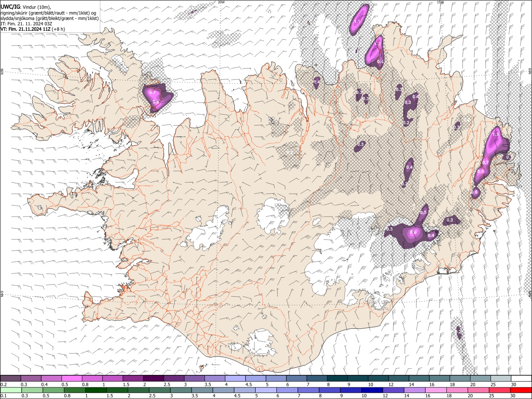The height and width of the screenshot is (399, 532).
Task: Click the 15W longitude label
Action: tap(440, 2)
